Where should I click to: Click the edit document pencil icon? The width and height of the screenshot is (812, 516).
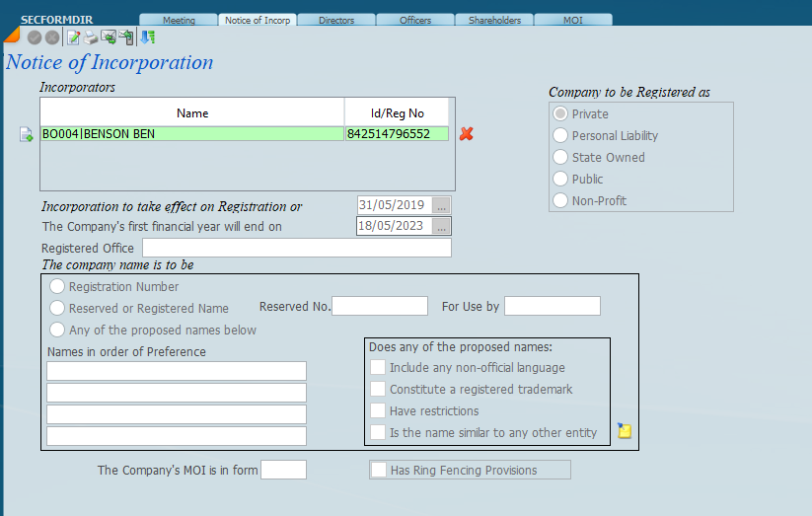click(73, 37)
